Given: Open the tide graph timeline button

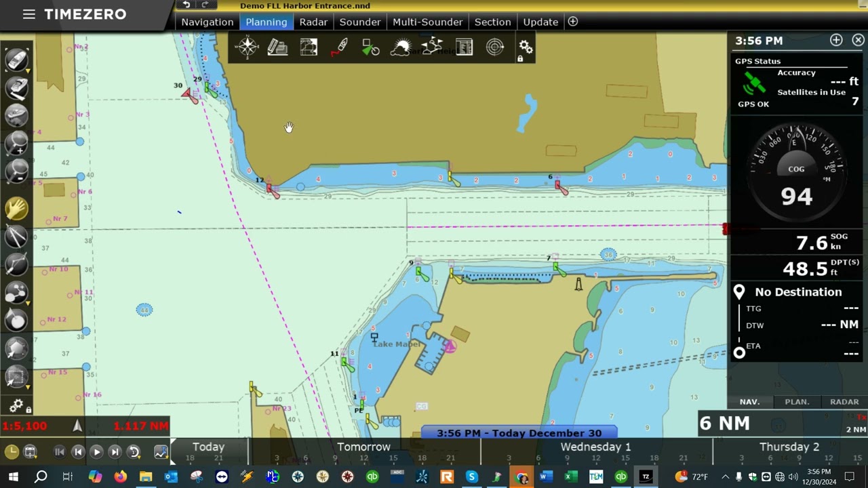Looking at the screenshot, I should (x=161, y=452).
